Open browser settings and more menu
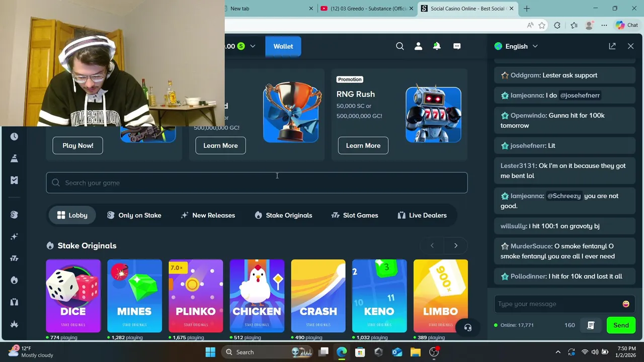The image size is (644, 362). click(604, 25)
